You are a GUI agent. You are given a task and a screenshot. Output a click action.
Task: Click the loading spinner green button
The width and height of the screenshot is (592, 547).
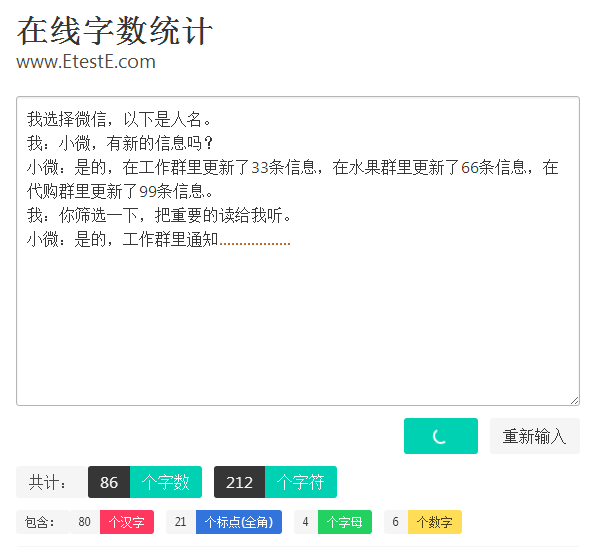point(441,436)
